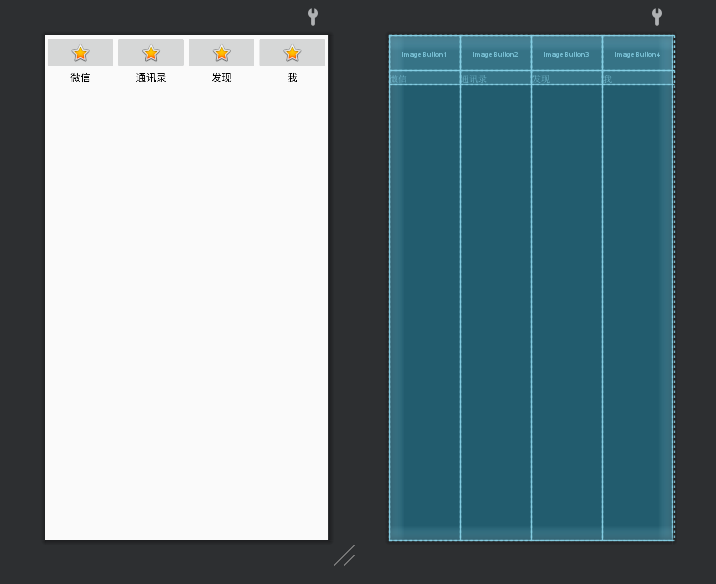The width and height of the screenshot is (716, 584).
Task: Click the diagonal resize handle below the preview
Action: 345,556
